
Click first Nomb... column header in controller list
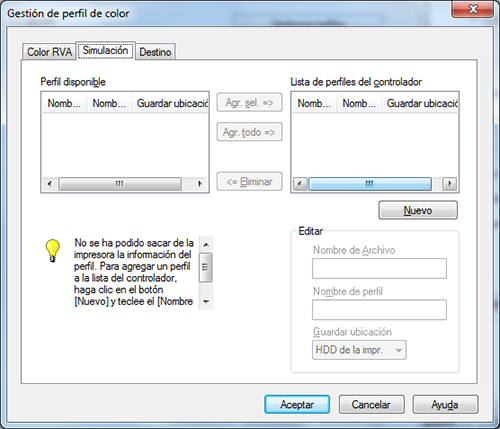pyautogui.click(x=314, y=103)
